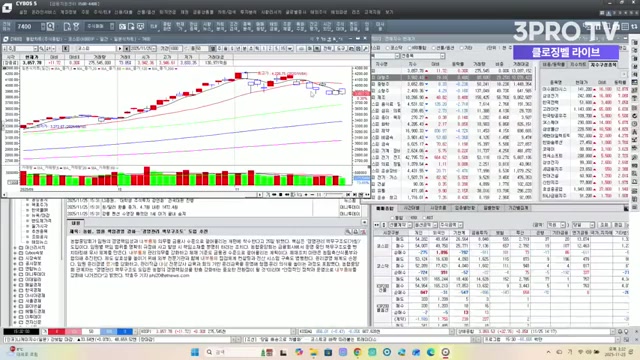The image size is (640, 360).
Task: Open the Edge browser from the taskbar
Action: coord(431,352)
